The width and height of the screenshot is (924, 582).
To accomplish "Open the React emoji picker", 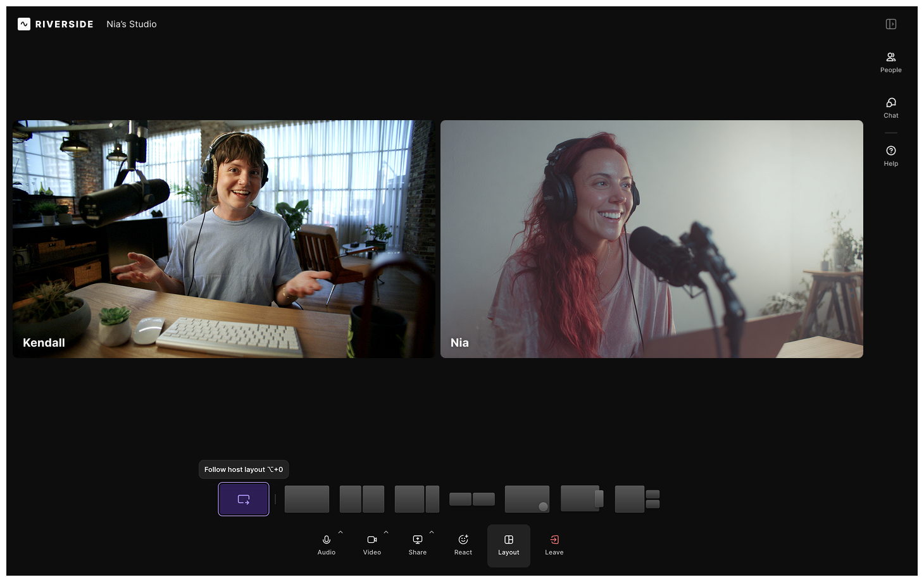I will click(463, 545).
